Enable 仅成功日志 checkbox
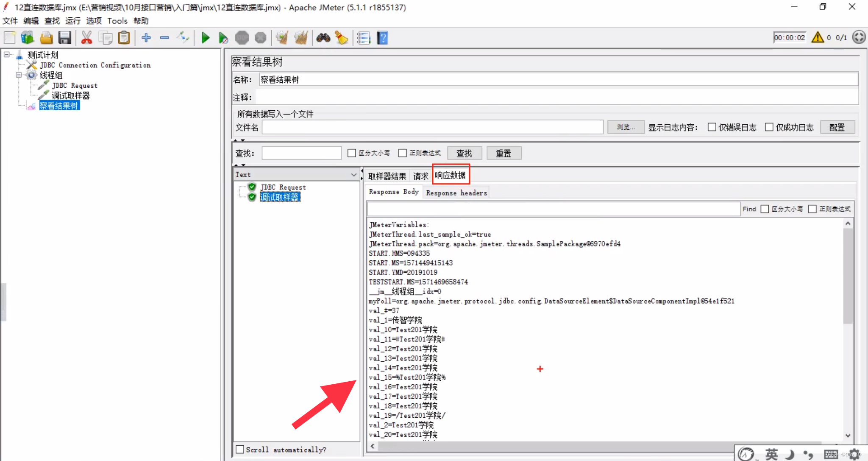 coord(769,127)
